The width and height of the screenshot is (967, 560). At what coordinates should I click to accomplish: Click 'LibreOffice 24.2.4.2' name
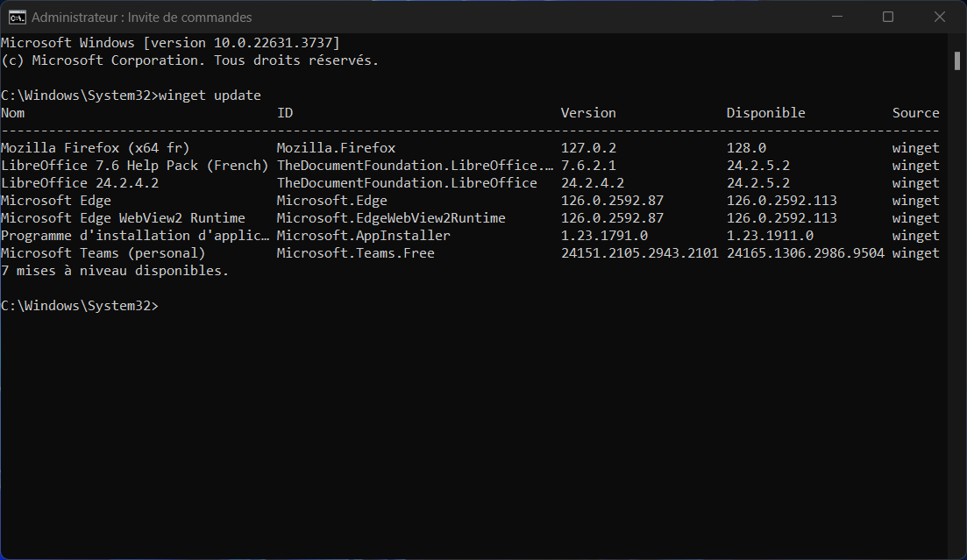[80, 183]
